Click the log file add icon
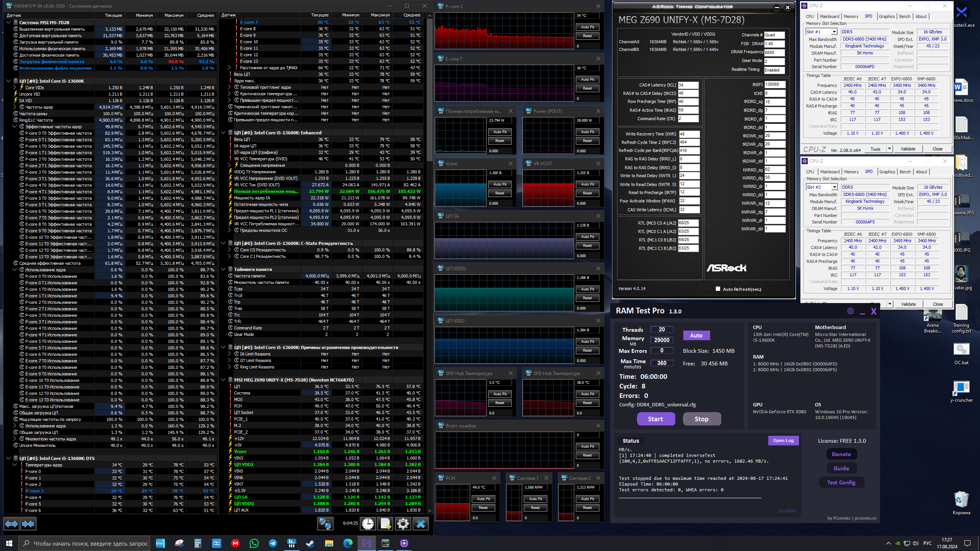The image size is (980, 551). coord(385,523)
